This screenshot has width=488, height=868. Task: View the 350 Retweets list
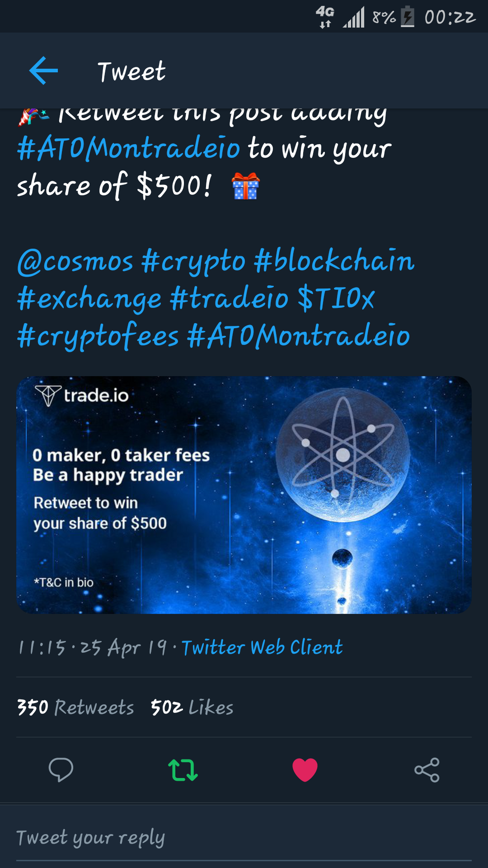pyautogui.click(x=75, y=708)
